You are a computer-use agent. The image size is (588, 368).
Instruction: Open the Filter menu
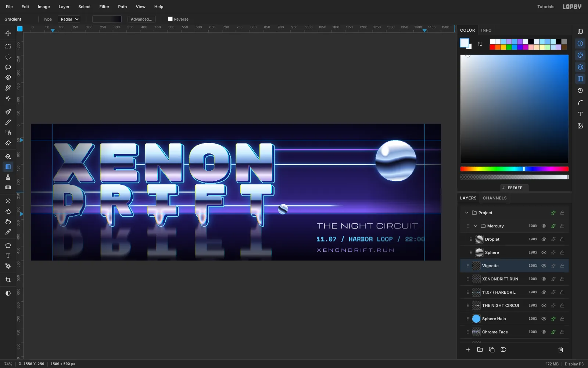pyautogui.click(x=104, y=7)
